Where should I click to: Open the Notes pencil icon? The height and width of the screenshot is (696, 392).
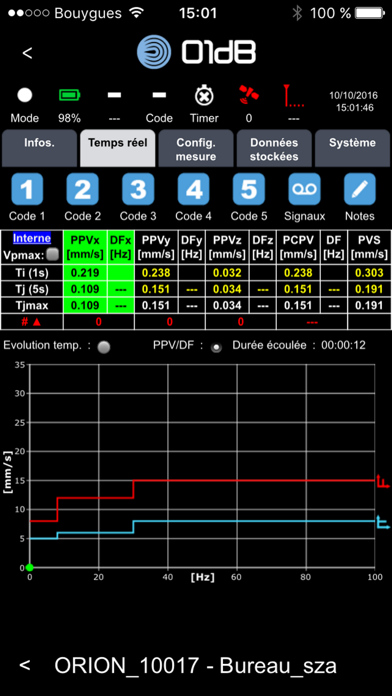point(360,189)
